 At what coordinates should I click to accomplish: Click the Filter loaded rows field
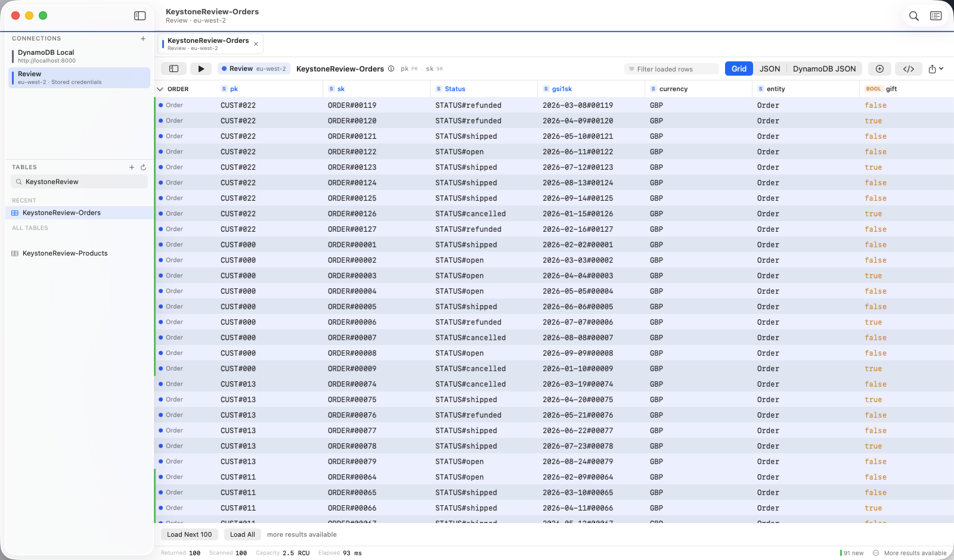(x=671, y=69)
